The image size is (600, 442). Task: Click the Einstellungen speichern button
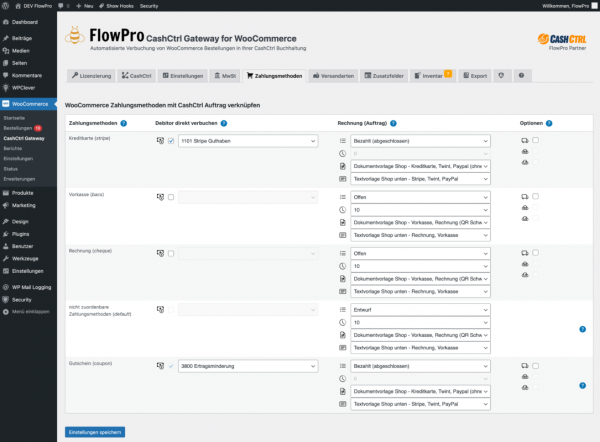94,432
